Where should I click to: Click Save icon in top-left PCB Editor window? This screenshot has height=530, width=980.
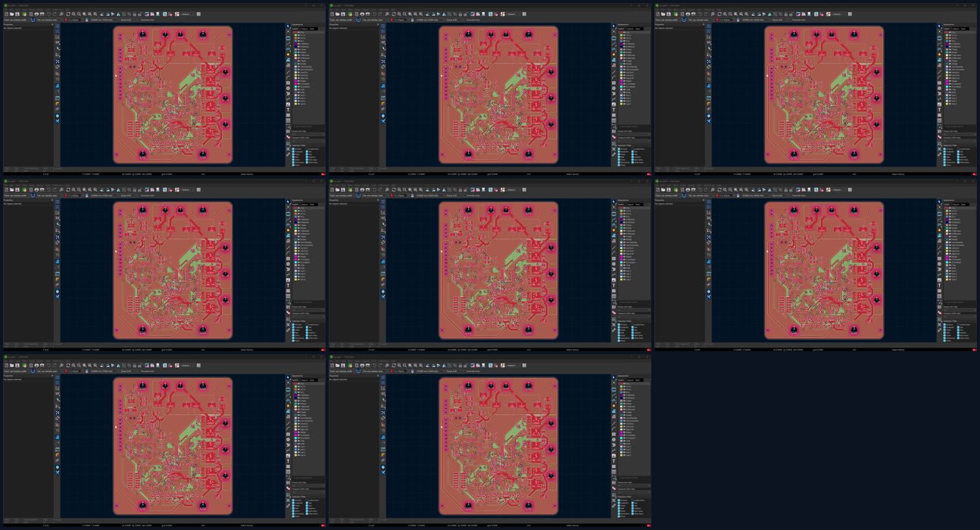17,14
